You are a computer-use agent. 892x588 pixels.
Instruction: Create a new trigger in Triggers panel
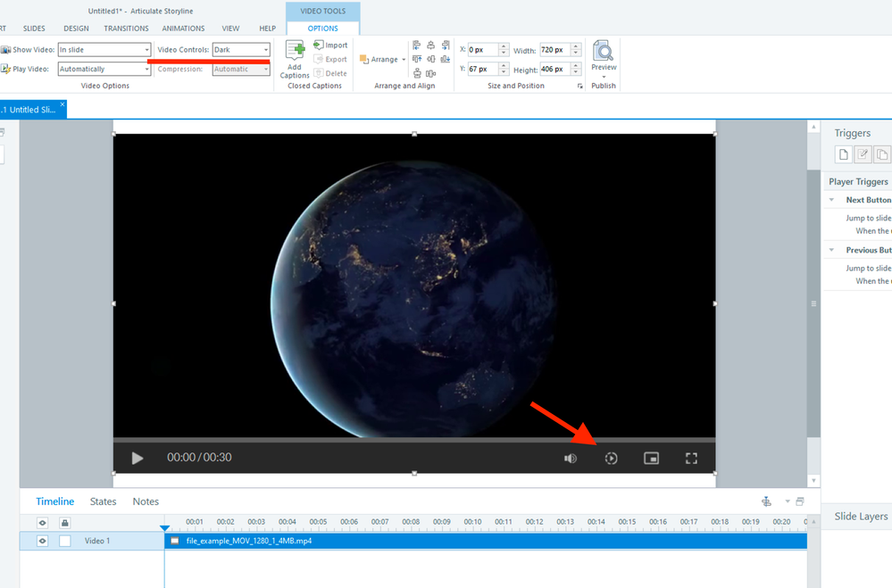tap(843, 155)
